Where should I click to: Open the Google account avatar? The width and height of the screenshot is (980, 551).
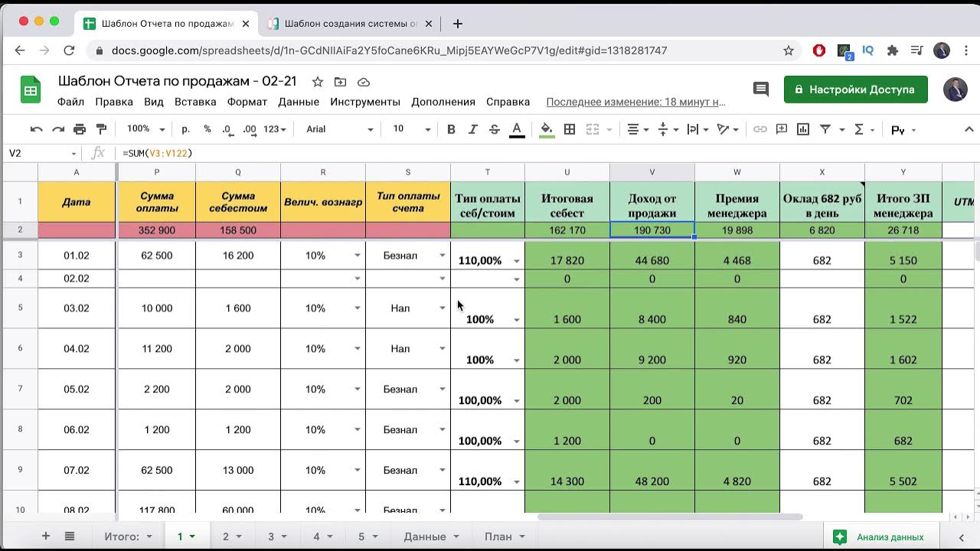point(955,90)
